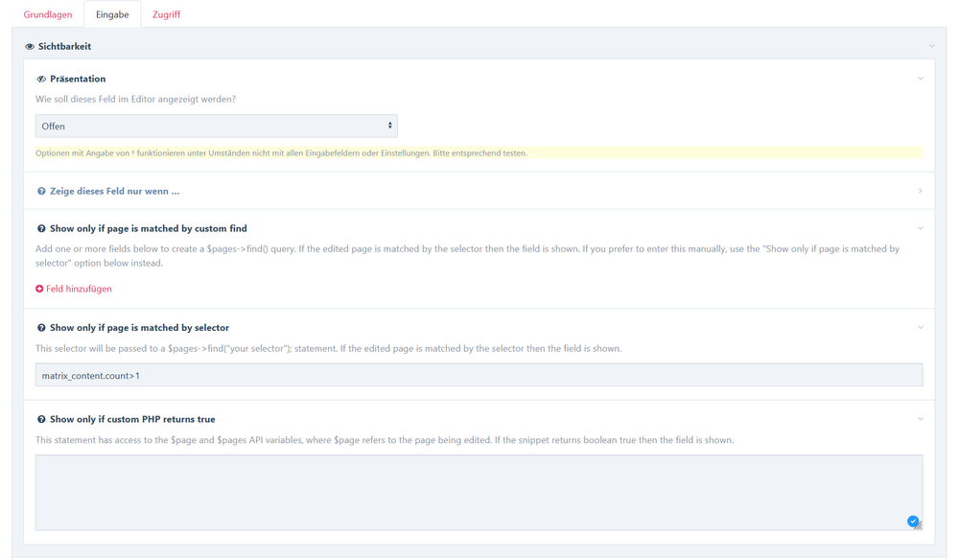
Task: Click the red plus icon beside Feld hinzufügen
Action: coord(38,288)
